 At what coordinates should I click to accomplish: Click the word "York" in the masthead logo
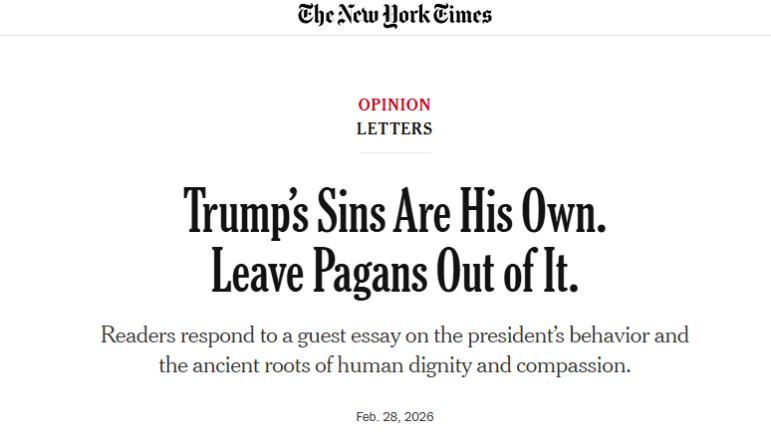coord(403,15)
